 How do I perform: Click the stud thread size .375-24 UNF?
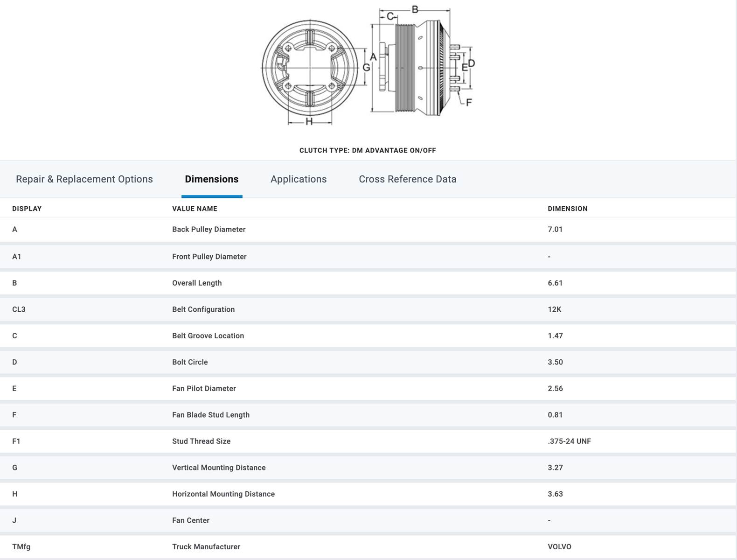(x=569, y=441)
